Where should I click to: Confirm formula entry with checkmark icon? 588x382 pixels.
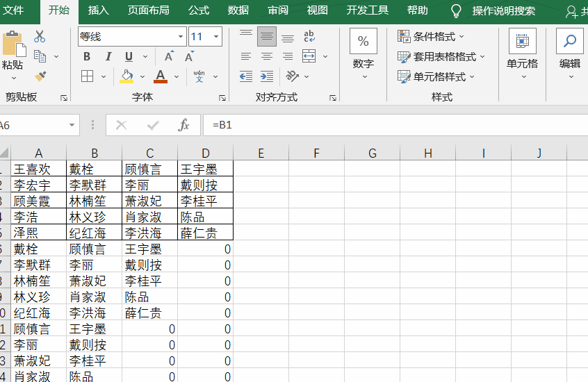153,125
